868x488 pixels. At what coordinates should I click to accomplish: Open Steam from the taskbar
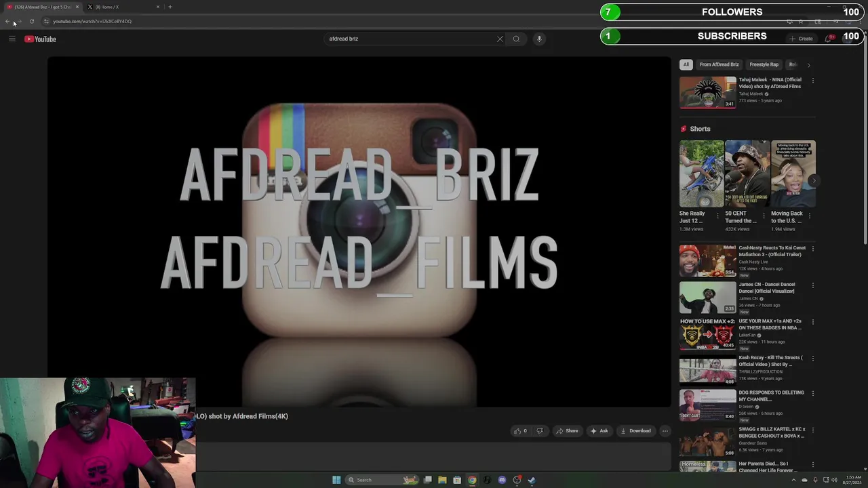532,480
